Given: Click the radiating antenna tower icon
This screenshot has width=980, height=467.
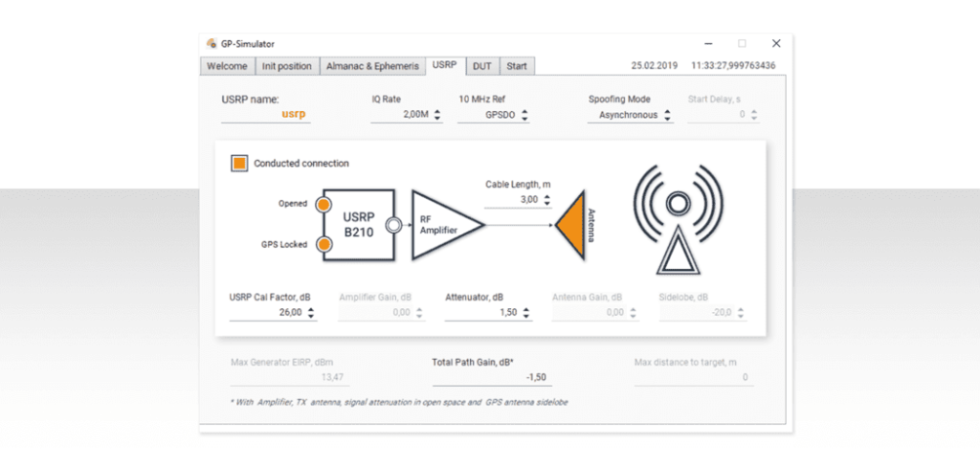Looking at the screenshot, I should point(678,219).
